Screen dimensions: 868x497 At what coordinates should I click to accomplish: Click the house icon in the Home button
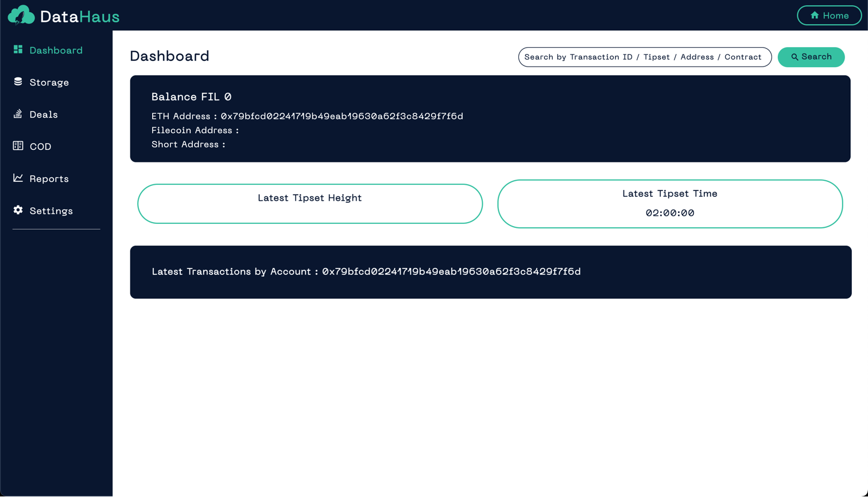point(815,15)
